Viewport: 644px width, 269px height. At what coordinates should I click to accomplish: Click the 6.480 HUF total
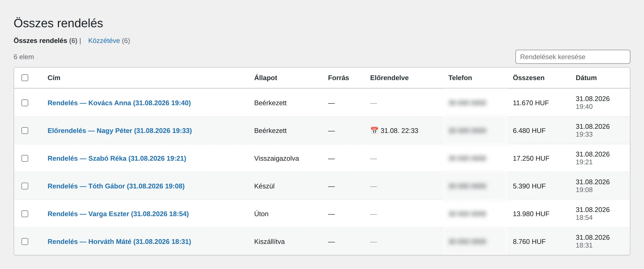point(529,131)
